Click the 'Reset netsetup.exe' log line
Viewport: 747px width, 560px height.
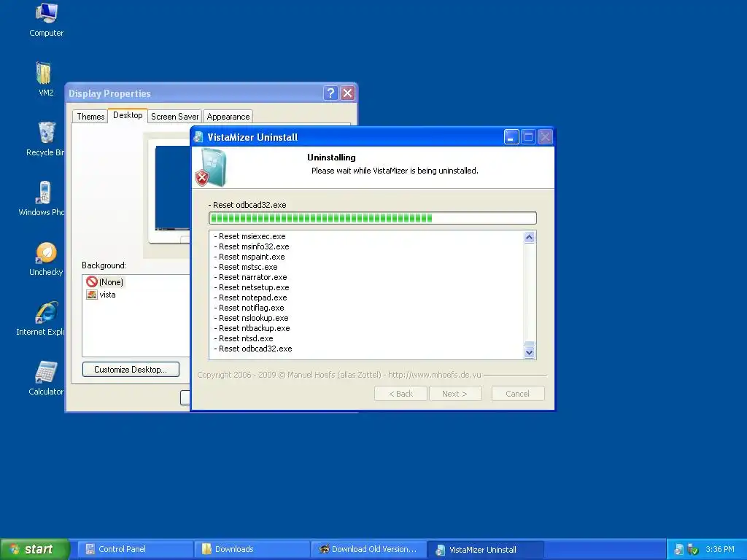pos(252,287)
